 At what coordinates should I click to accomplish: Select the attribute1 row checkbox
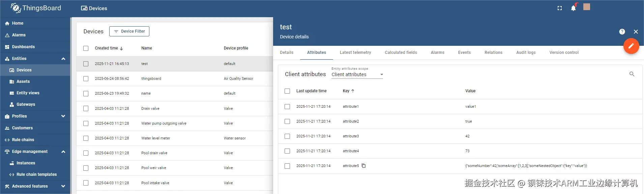point(287,106)
